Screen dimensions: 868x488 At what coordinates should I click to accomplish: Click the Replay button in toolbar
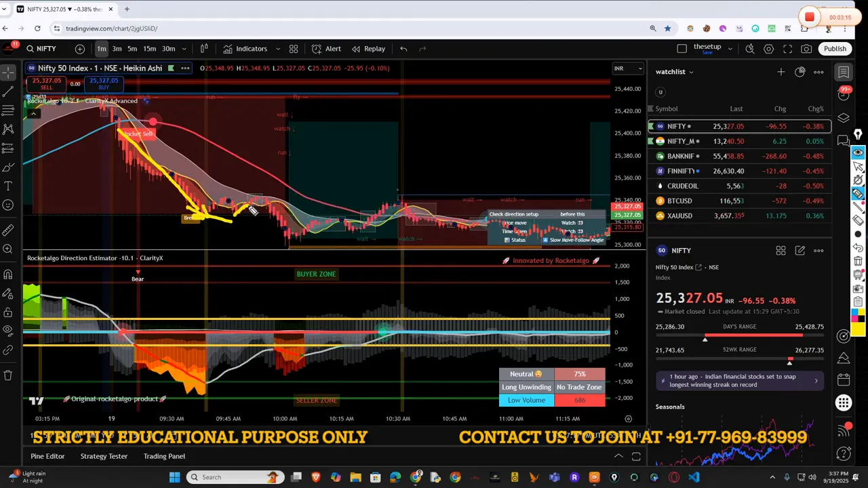coord(368,49)
